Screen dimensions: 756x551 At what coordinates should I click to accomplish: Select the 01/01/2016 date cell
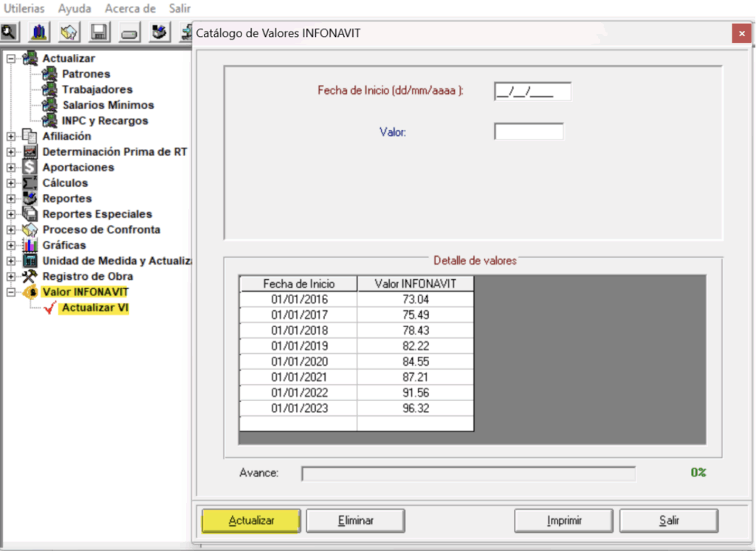(x=298, y=299)
